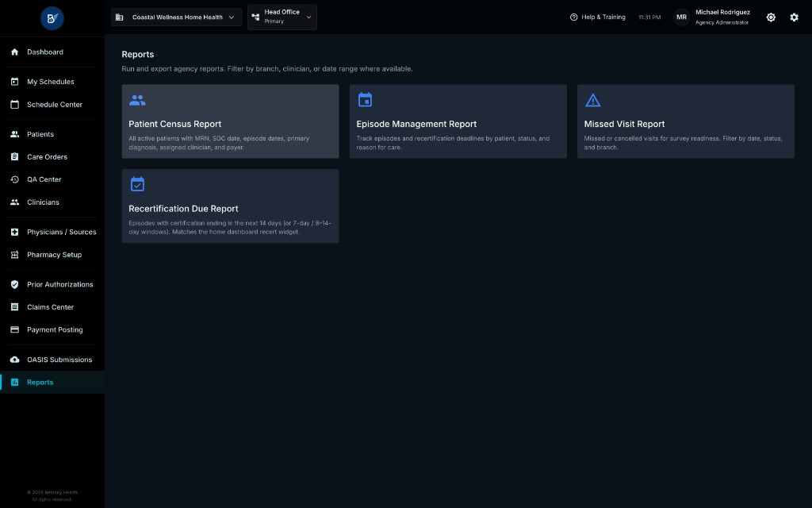The width and height of the screenshot is (812, 508).
Task: Click the Payment Posting card icon
Action: tap(14, 329)
